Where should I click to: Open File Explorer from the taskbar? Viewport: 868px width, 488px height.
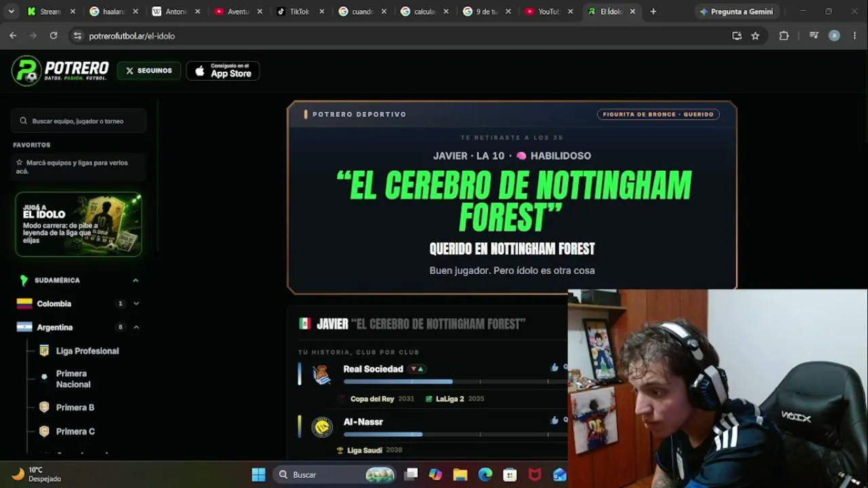(460, 474)
